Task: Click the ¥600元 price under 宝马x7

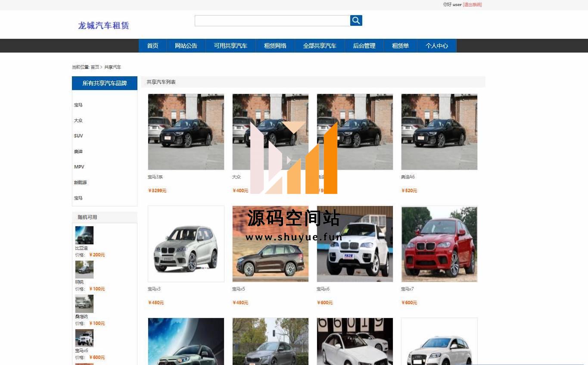Action: click(409, 303)
